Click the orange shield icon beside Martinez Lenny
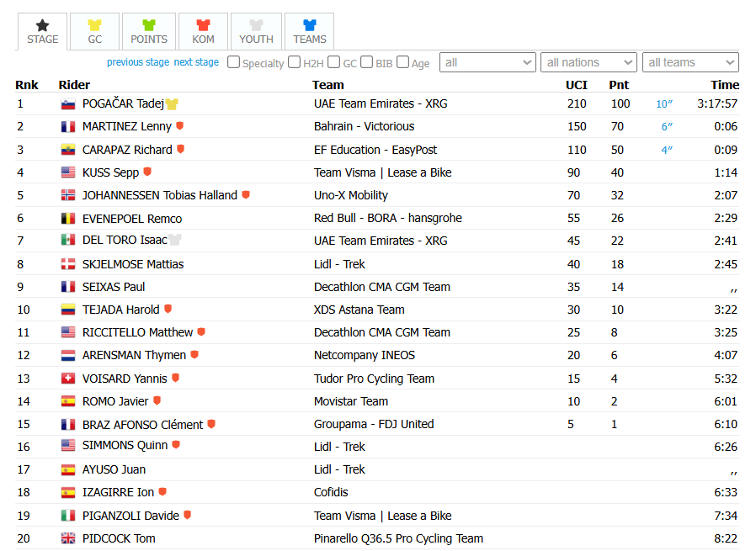The height and width of the screenshot is (551, 756). point(180,125)
